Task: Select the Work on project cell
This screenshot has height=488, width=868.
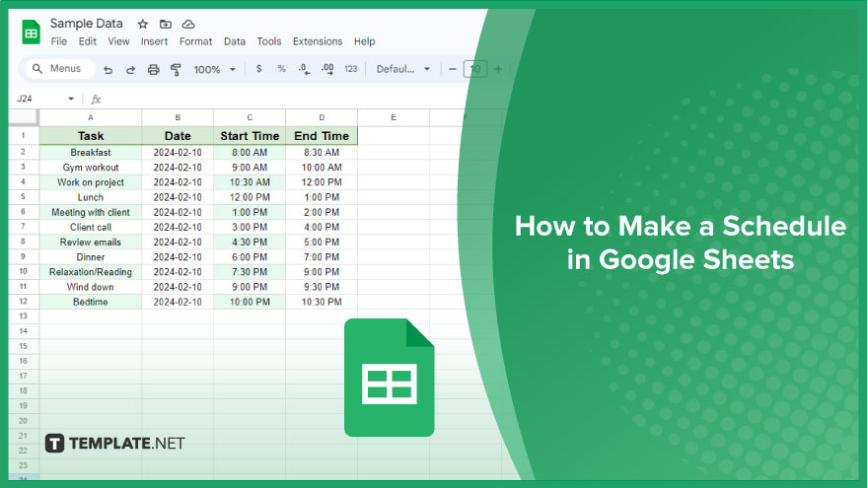Action: [x=90, y=182]
